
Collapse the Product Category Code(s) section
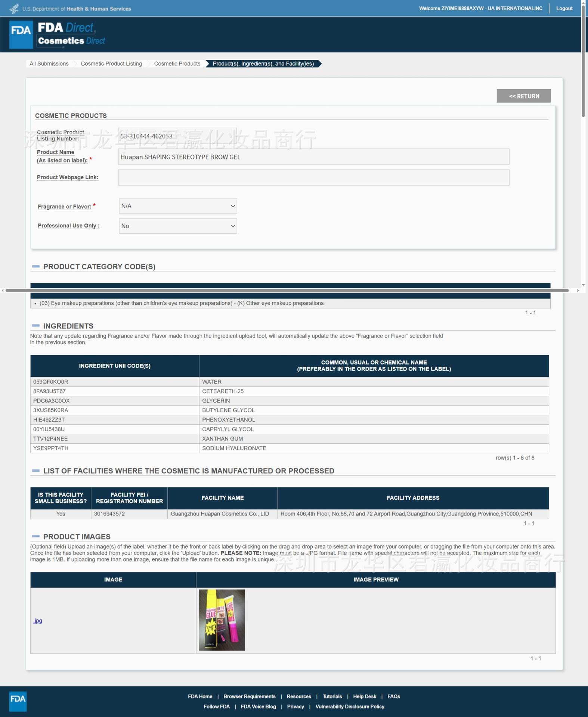pos(36,266)
